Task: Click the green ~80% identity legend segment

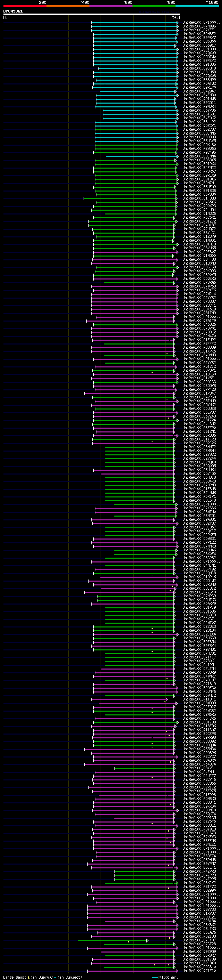Action: point(154,6)
